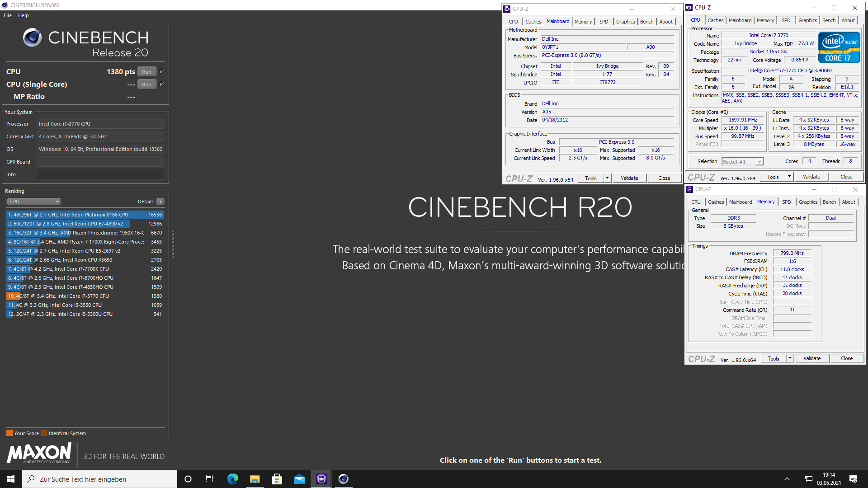The height and width of the screenshot is (488, 868).
Task: Minimize the processor CPU-Z window
Action: coord(813,7)
